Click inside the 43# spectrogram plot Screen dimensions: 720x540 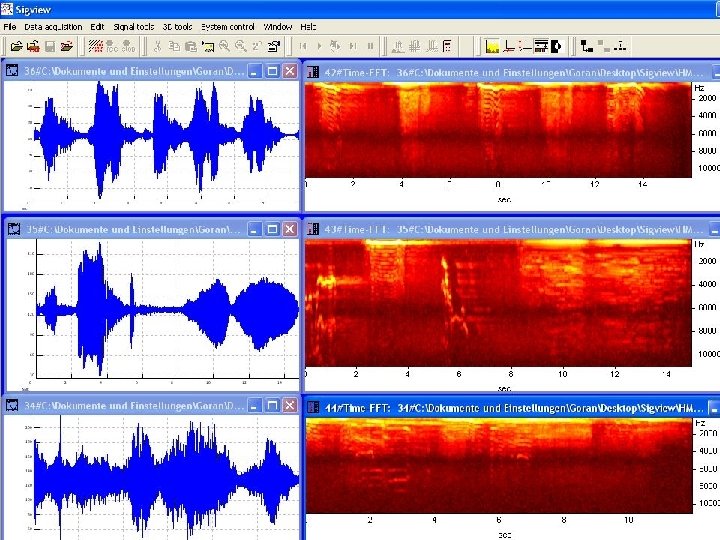(498, 303)
